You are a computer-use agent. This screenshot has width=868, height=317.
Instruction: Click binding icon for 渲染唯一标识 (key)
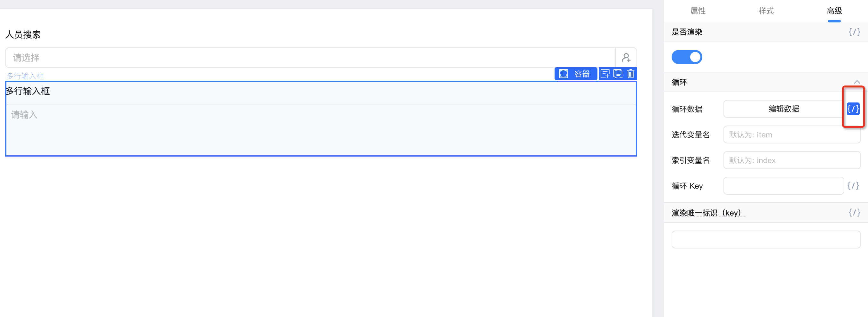tap(854, 213)
